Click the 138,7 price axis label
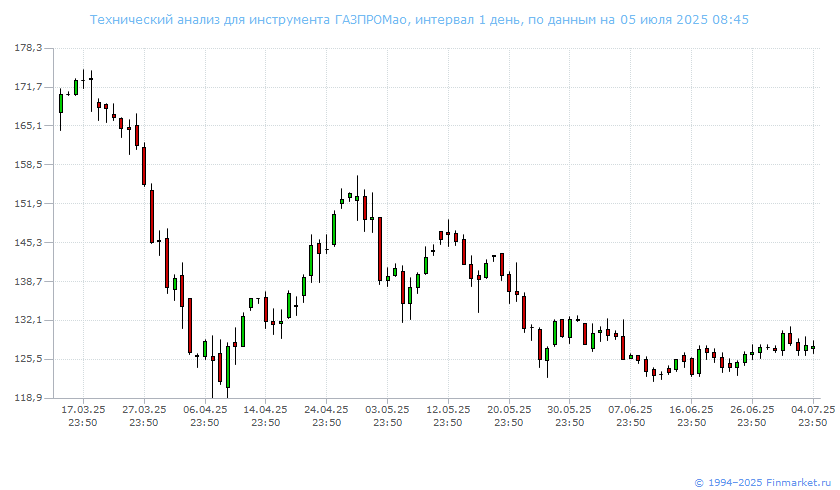This screenshot has width=840, height=490. tap(28, 281)
